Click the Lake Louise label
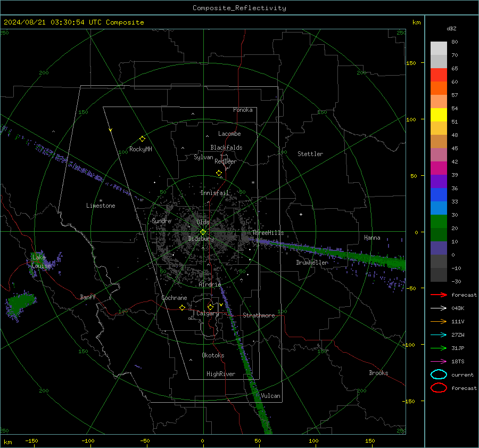 [41, 262]
